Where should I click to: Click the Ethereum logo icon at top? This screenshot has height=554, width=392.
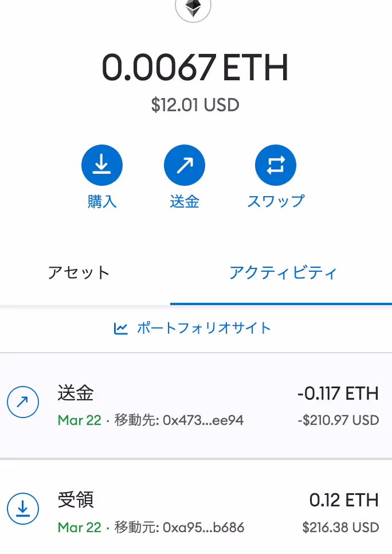coord(193,8)
